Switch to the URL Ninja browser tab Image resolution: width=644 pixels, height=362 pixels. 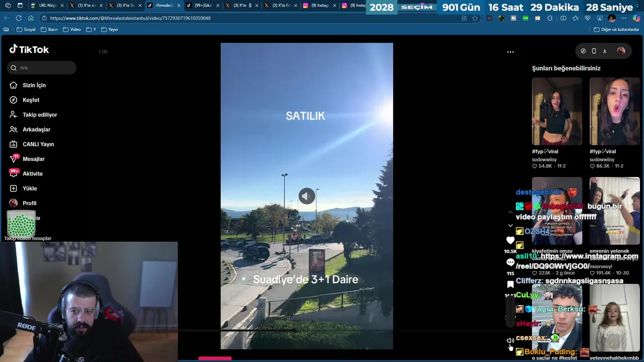47,6
